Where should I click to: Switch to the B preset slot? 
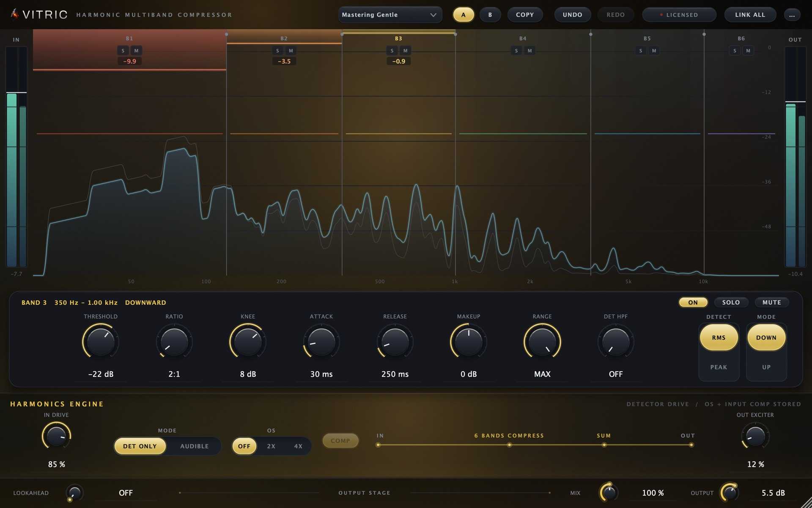point(490,15)
